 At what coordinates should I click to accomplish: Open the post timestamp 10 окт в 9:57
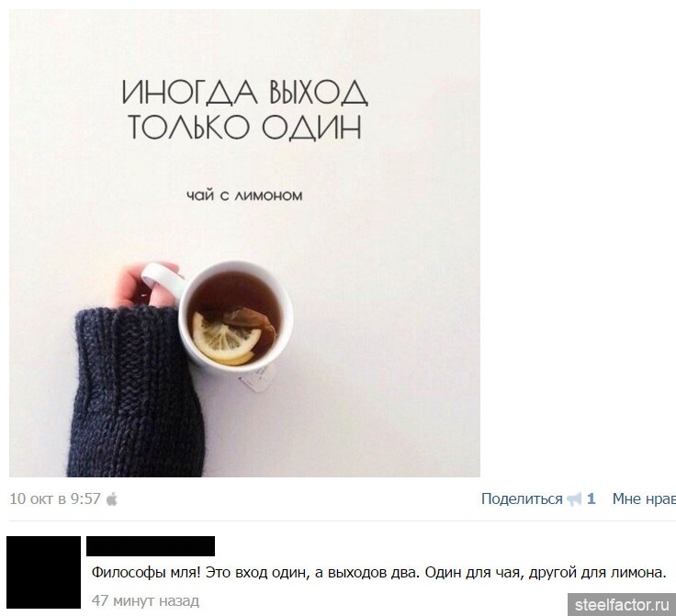pyautogui.click(x=55, y=498)
